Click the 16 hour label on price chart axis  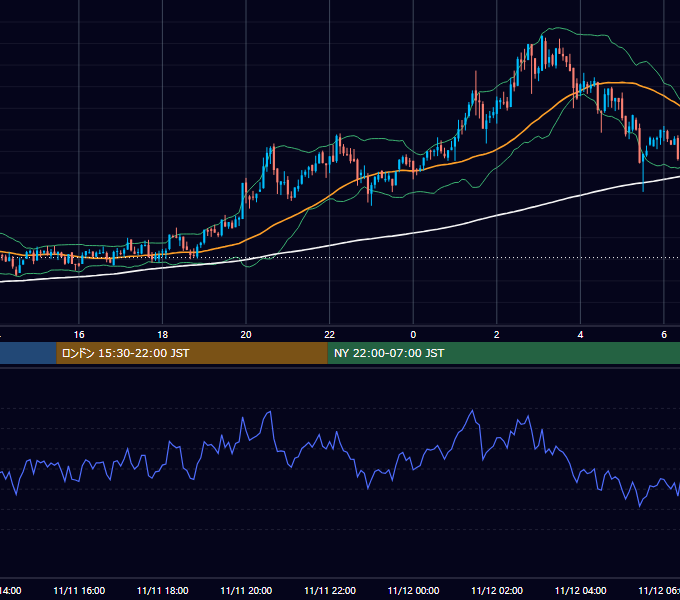click(x=79, y=335)
